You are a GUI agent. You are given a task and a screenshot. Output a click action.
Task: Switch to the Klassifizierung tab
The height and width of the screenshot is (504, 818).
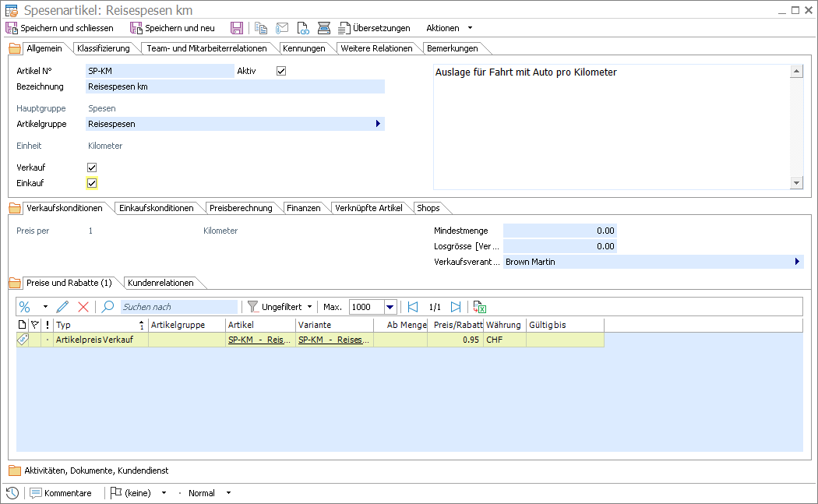coord(104,48)
